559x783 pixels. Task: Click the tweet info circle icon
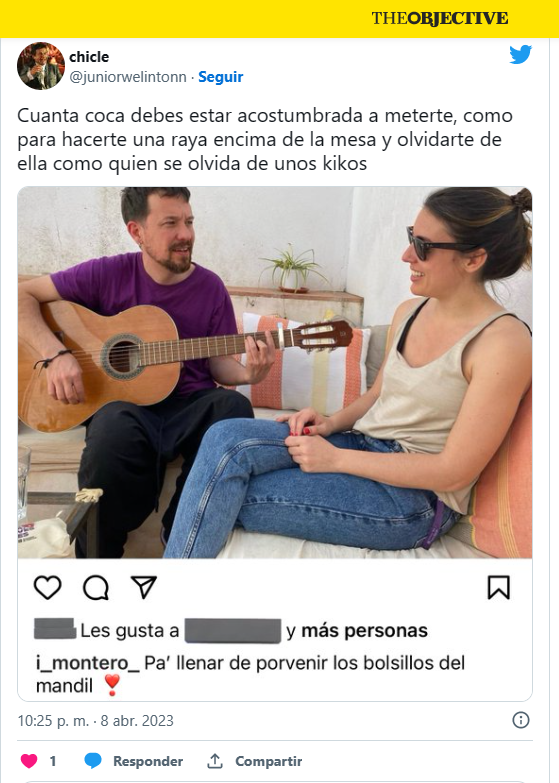tap(521, 720)
